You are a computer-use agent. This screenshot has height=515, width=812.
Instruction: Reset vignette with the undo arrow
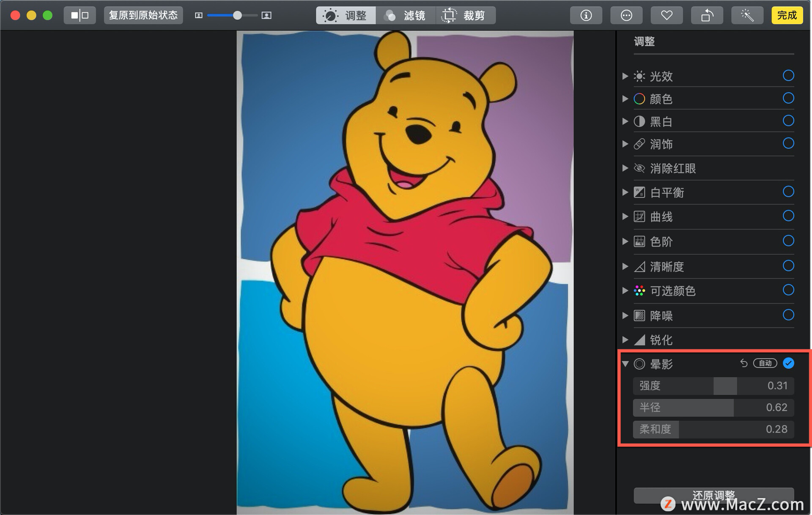(x=744, y=363)
